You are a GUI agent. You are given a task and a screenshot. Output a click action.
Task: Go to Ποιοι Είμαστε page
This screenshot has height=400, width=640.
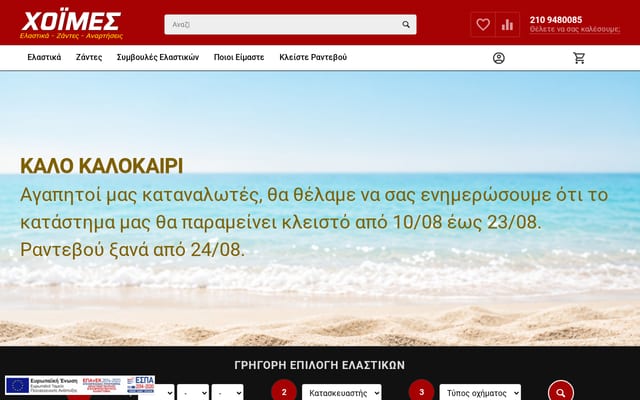(x=239, y=57)
